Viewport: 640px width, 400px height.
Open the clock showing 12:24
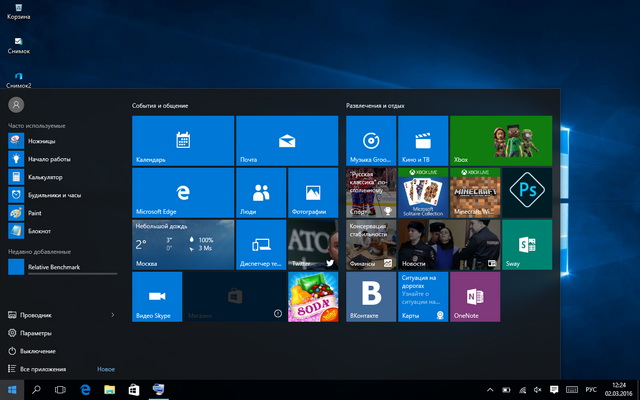[x=619, y=389]
